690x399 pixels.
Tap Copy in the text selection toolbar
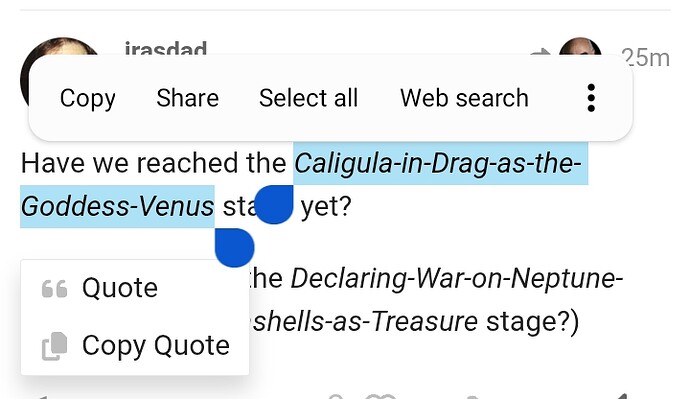88,98
